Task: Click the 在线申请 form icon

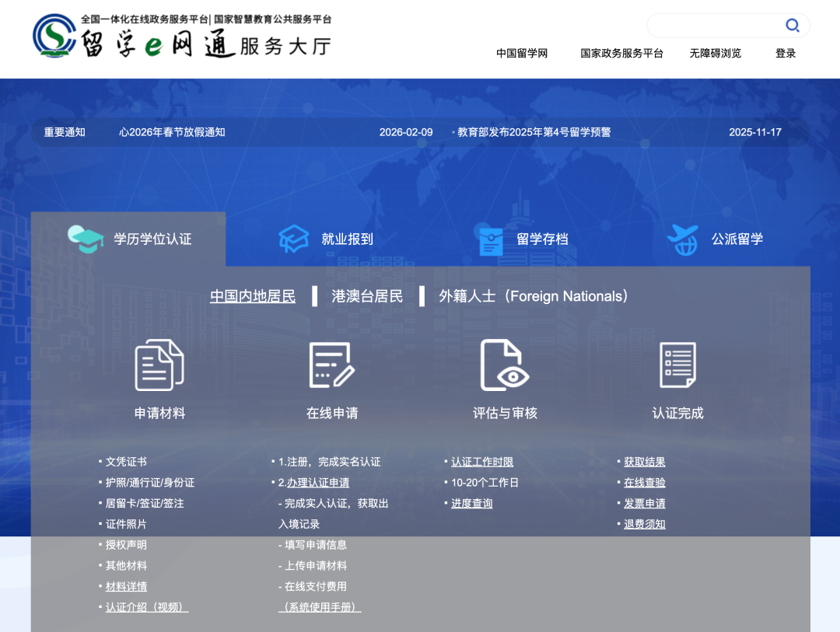Action: [x=331, y=365]
